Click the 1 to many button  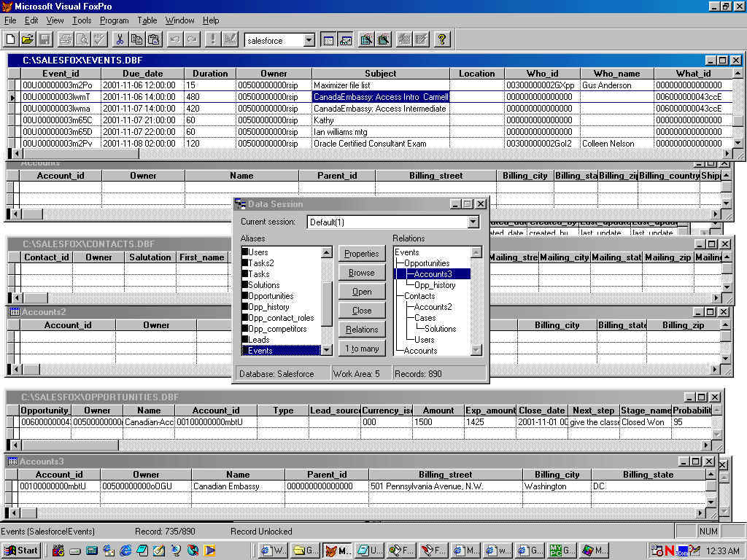click(x=362, y=349)
